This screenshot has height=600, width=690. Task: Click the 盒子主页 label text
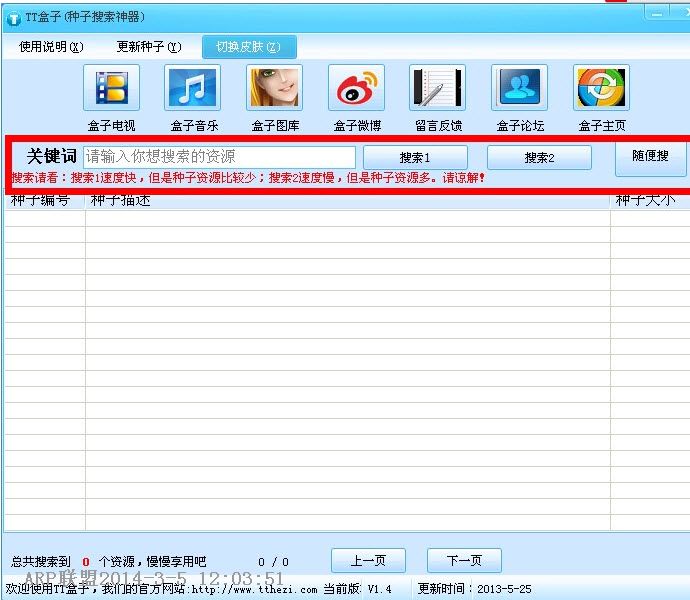[x=602, y=126]
